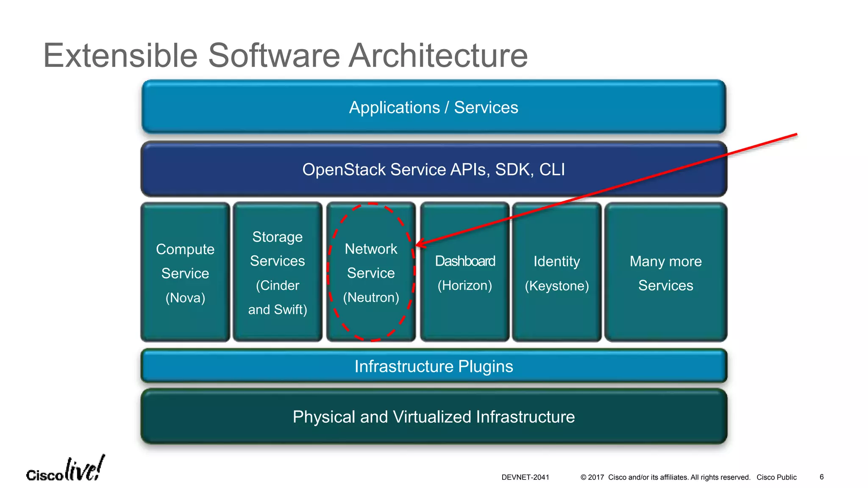Select Physical and Virtualized Infrastructure block
868x488 pixels.
pyautogui.click(x=433, y=417)
